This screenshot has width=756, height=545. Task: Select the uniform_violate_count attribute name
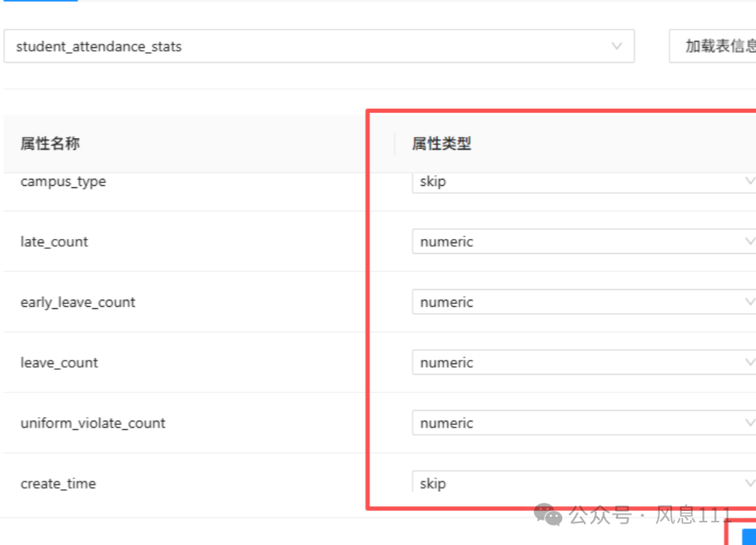click(93, 423)
